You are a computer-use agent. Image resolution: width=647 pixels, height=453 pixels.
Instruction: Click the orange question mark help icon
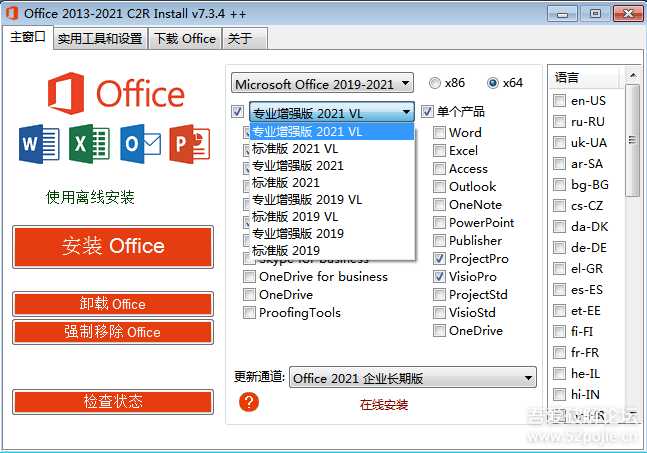pyautogui.click(x=249, y=402)
